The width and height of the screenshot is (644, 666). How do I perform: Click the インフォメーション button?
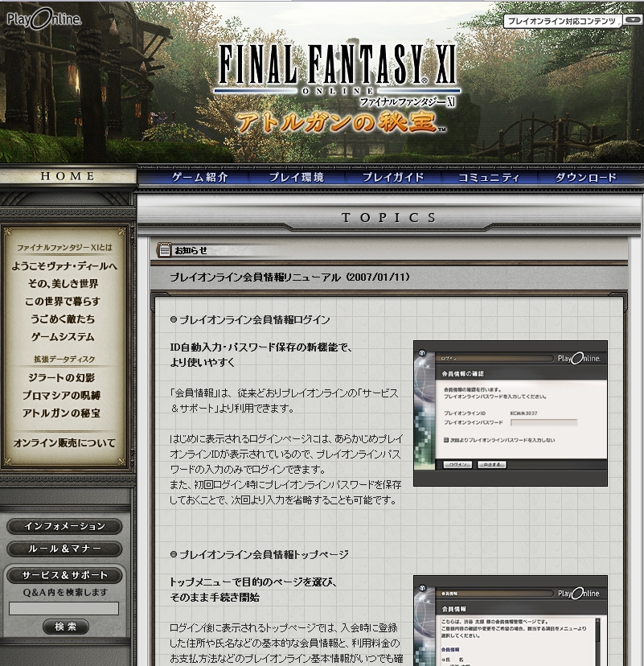(x=64, y=526)
